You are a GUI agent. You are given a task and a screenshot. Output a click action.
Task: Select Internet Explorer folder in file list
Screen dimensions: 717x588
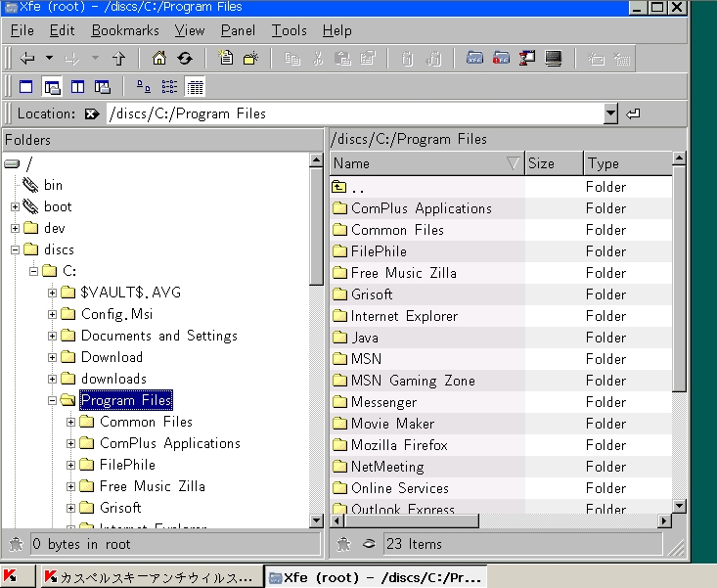[501, 316]
